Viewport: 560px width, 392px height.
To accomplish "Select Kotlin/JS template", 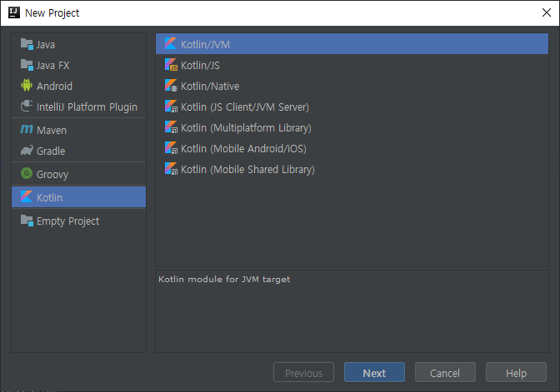I will pos(352,65).
